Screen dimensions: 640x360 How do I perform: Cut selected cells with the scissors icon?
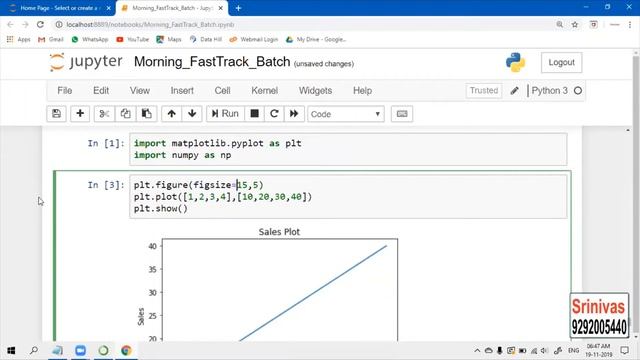(104, 114)
